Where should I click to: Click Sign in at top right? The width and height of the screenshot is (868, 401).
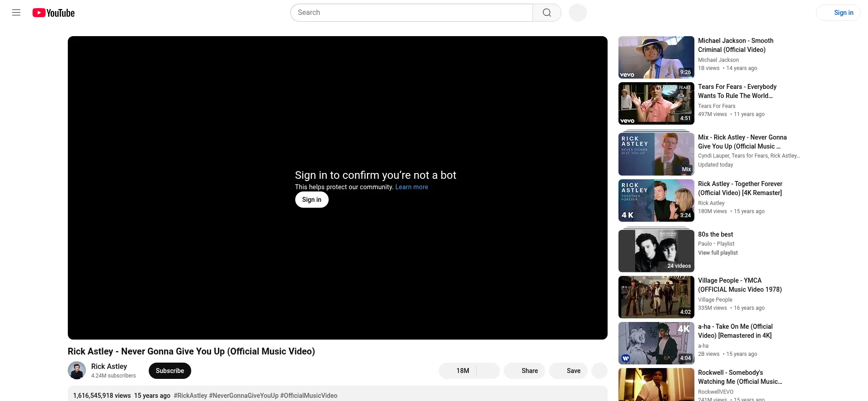pyautogui.click(x=839, y=13)
